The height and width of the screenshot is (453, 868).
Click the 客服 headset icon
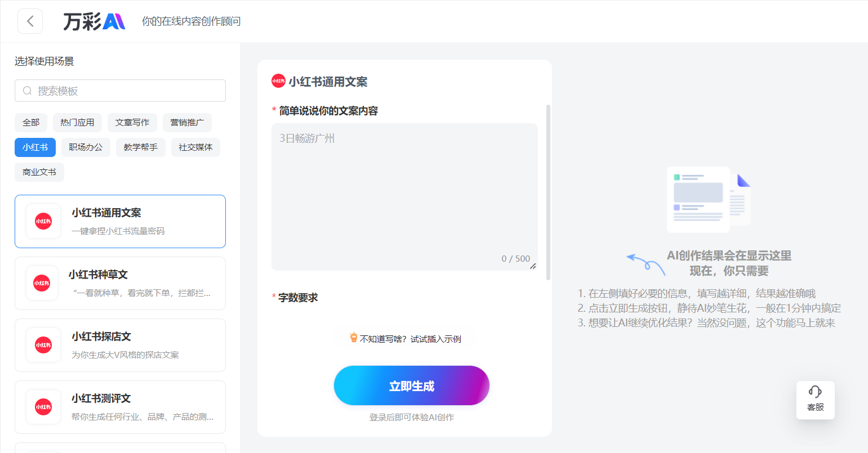(815, 392)
